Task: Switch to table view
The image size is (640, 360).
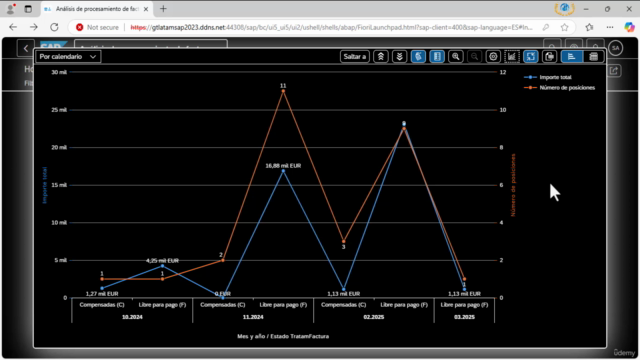Action: [x=594, y=57]
